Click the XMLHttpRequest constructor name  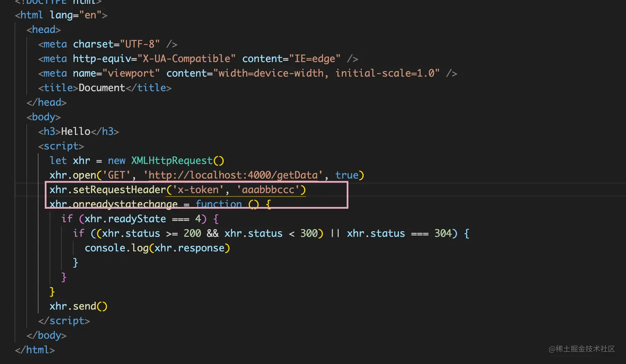(172, 161)
